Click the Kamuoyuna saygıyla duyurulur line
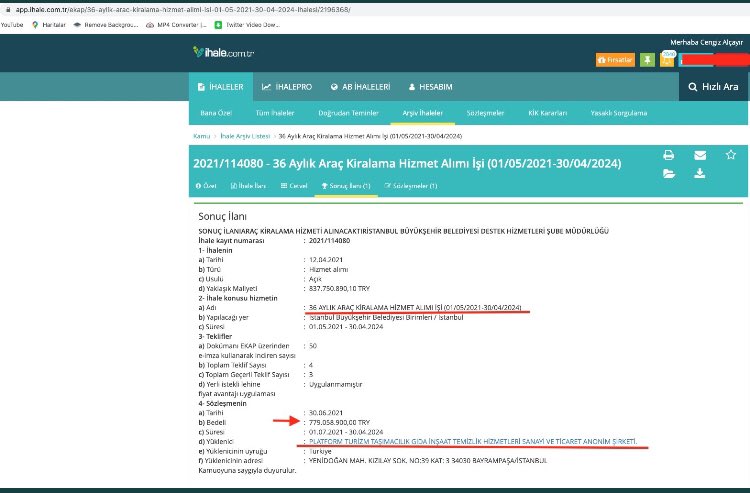750x493 pixels. 247,470
